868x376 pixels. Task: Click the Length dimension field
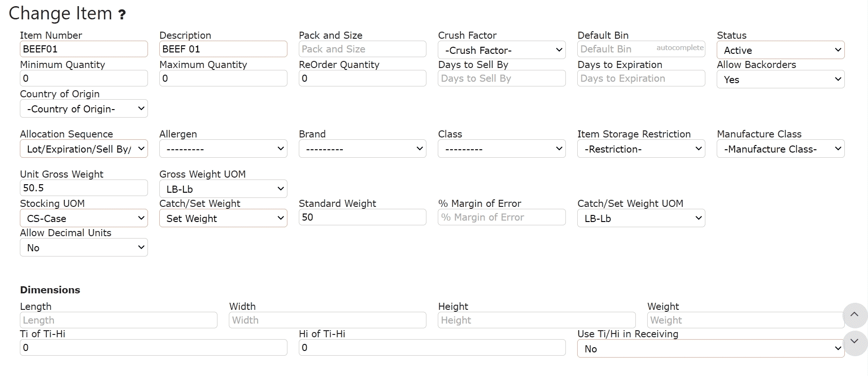(119, 320)
